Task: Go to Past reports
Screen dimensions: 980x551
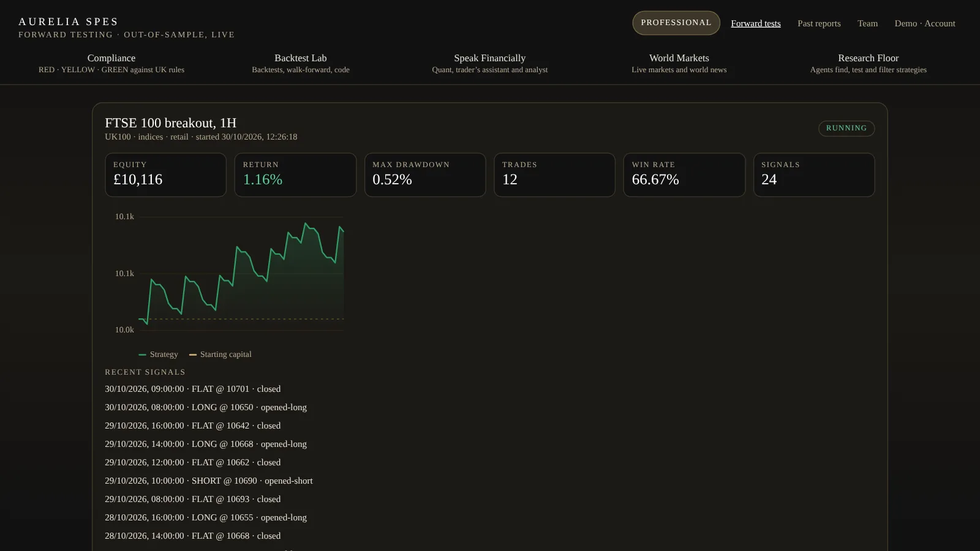Action: click(819, 23)
